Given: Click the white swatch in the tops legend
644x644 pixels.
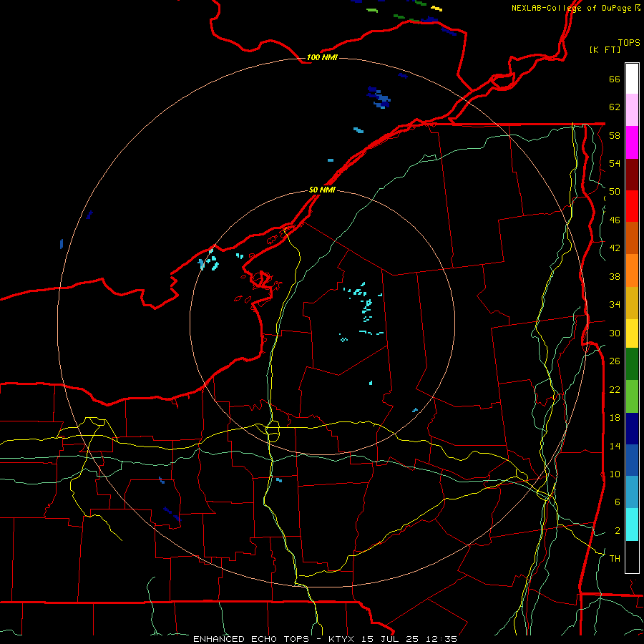Looking at the screenshot, I should click(632, 79).
